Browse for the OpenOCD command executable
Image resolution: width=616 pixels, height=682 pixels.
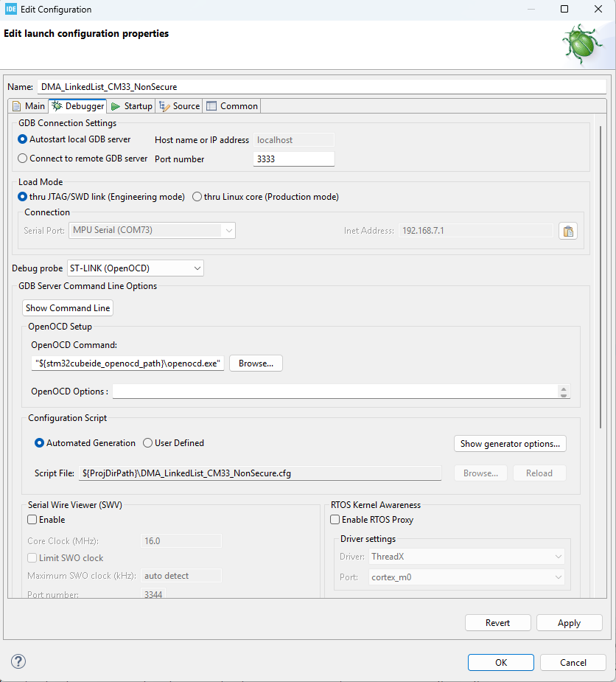[x=256, y=363]
